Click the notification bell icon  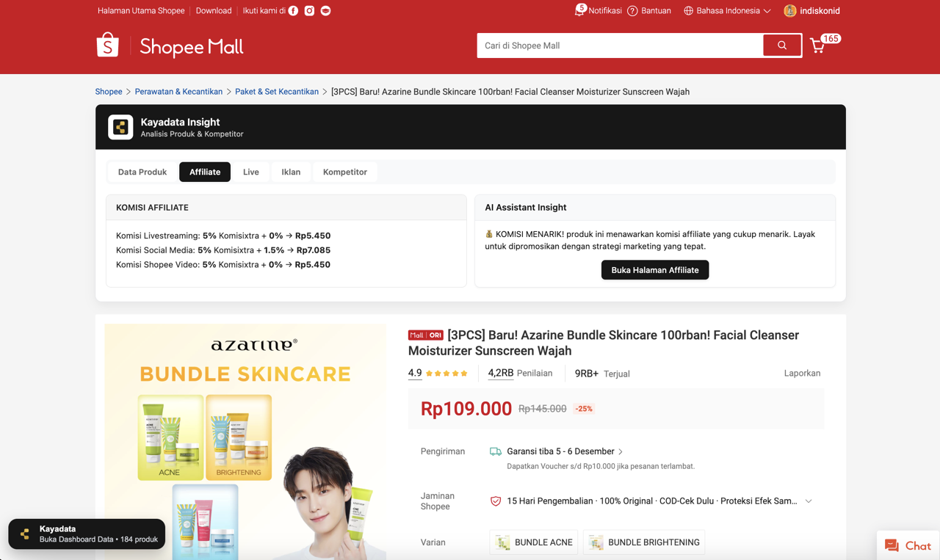579,11
